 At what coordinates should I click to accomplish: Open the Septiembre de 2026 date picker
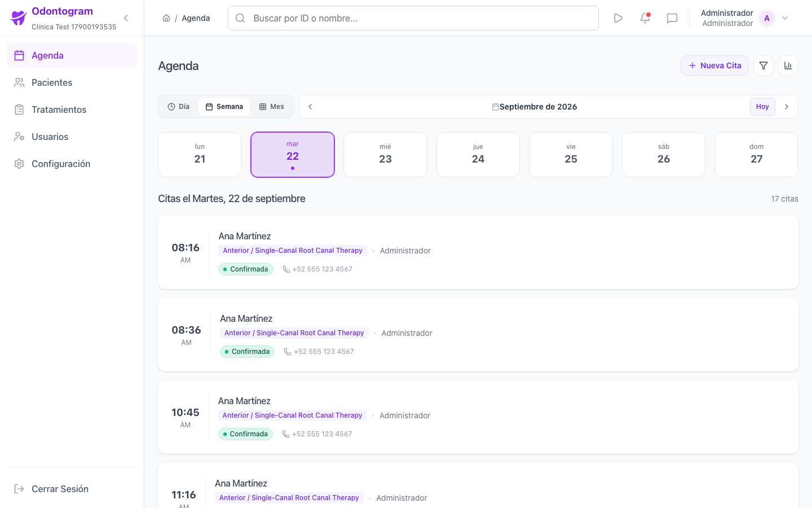(x=535, y=107)
